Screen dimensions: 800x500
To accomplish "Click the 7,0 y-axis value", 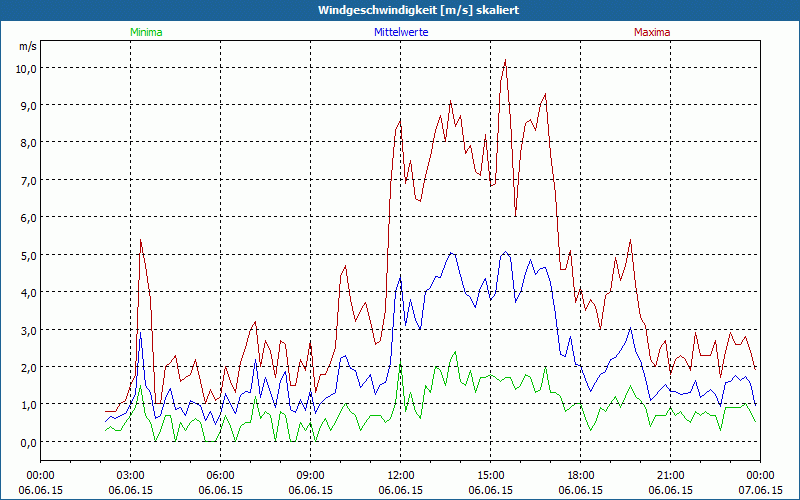I will tap(29, 181).
